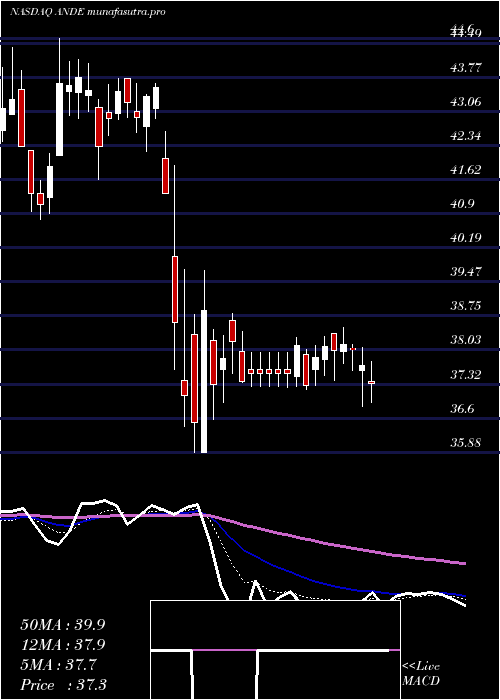Click the Price : 37.3 readout

[63, 685]
